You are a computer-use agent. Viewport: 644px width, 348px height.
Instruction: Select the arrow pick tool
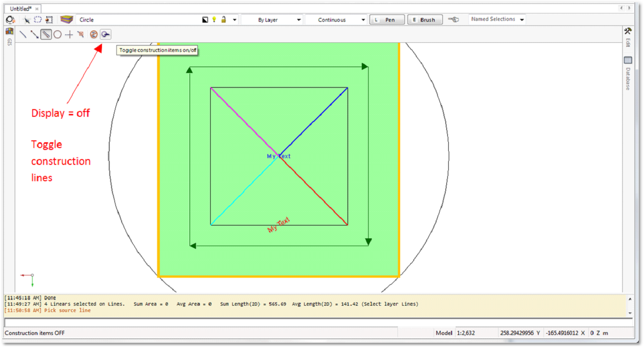(x=27, y=20)
